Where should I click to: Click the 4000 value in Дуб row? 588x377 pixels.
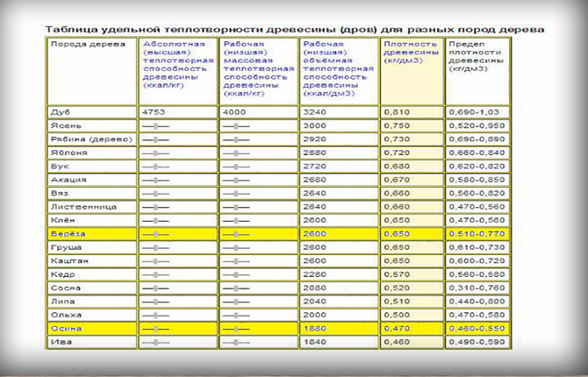click(x=234, y=112)
